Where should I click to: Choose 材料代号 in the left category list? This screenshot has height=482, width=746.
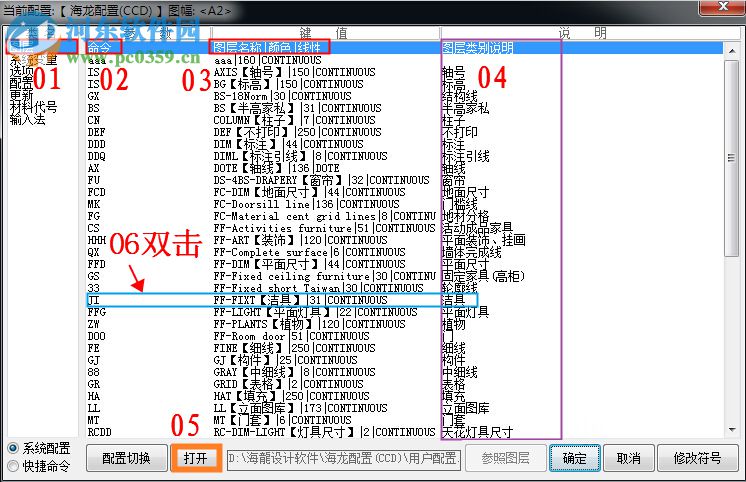click(x=33, y=107)
